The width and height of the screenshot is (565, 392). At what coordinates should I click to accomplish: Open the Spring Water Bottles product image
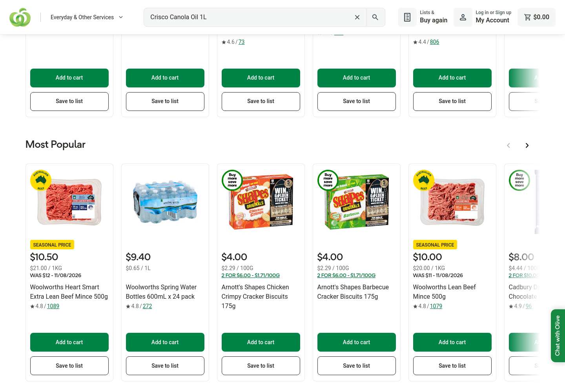coord(165,202)
